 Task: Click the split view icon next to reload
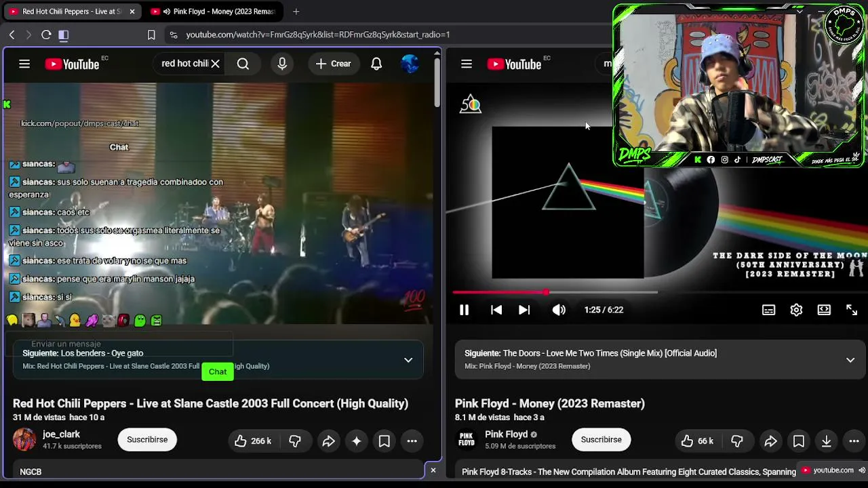point(64,35)
